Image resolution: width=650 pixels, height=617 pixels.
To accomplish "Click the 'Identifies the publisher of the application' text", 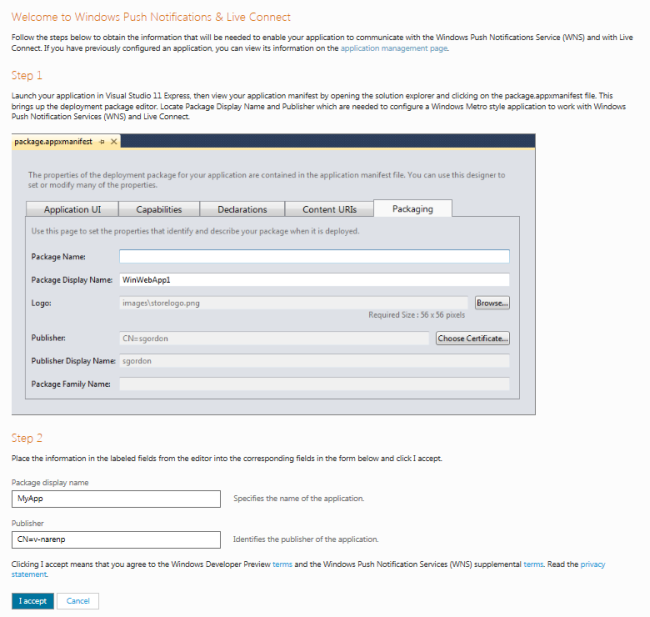I will point(306,539).
